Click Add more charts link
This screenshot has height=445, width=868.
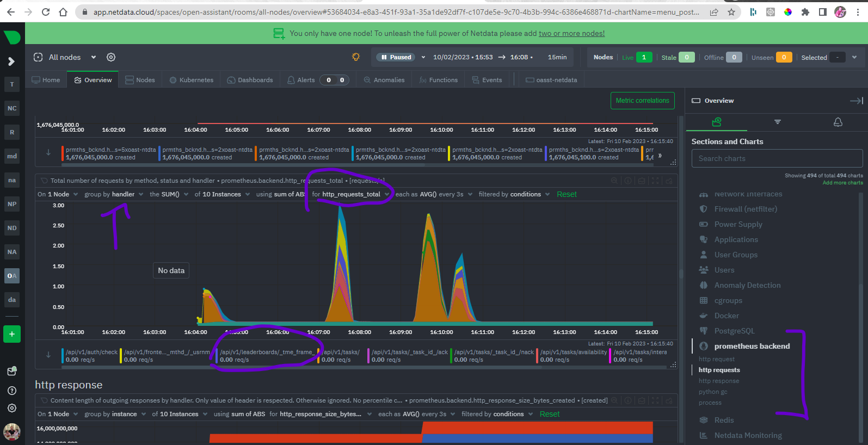pos(842,183)
